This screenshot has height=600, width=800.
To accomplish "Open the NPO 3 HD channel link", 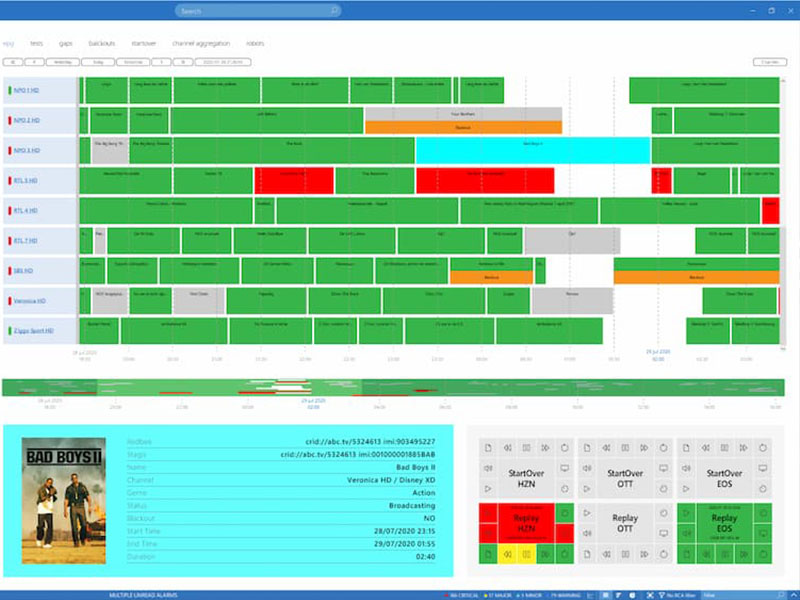I will coord(27,151).
